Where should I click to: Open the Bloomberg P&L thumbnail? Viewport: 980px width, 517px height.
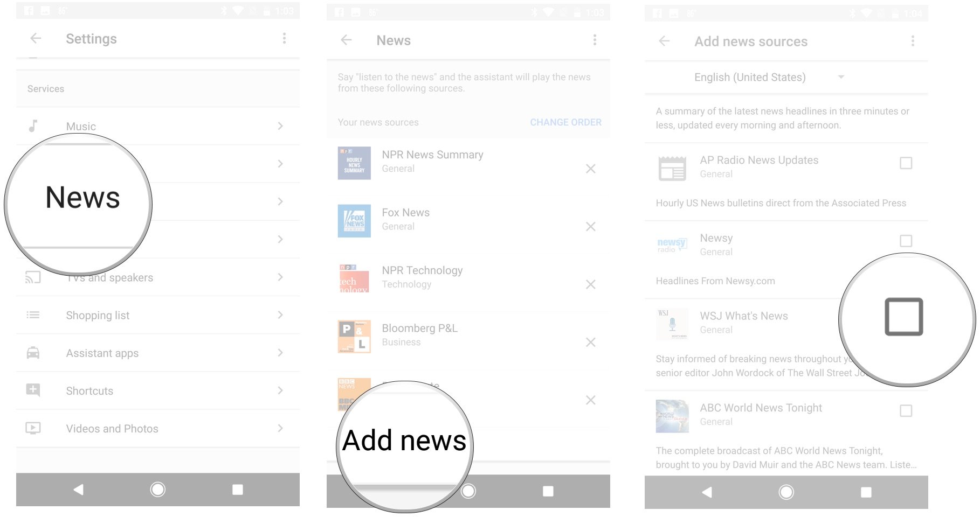tap(354, 337)
